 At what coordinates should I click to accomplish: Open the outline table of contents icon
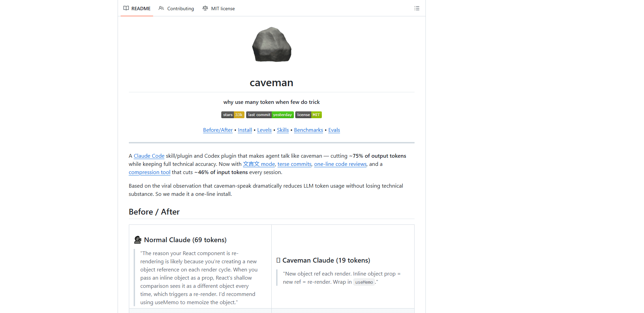(417, 8)
